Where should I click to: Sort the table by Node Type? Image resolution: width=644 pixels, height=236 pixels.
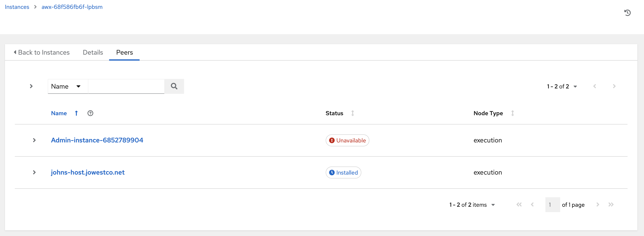point(512,113)
